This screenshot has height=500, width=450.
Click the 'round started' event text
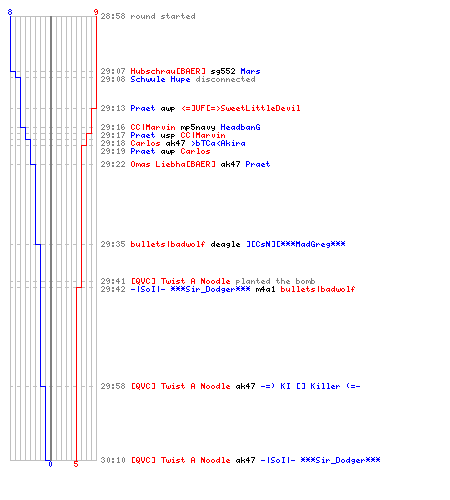pyautogui.click(x=163, y=16)
